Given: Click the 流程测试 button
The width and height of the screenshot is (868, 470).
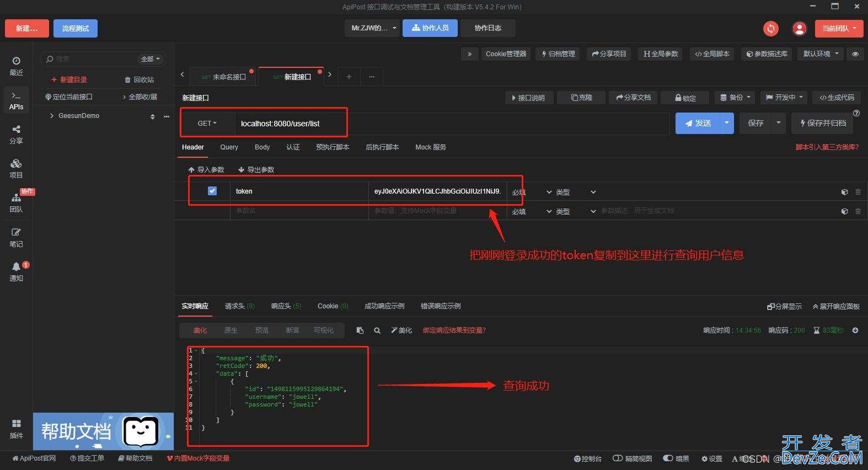Looking at the screenshot, I should click(76, 28).
